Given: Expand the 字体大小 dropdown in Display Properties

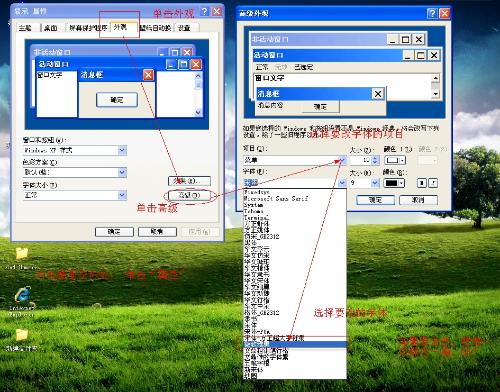Looking at the screenshot, I should point(122,195).
